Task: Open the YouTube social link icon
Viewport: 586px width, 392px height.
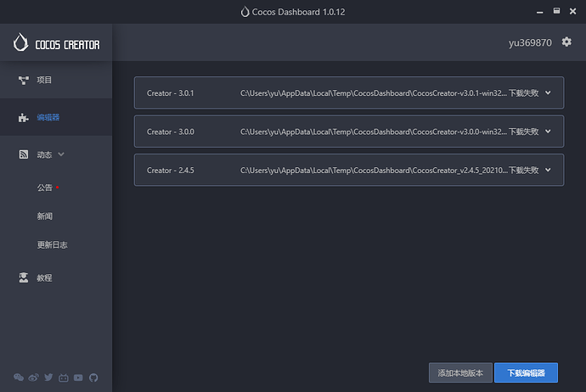Action: click(x=78, y=378)
